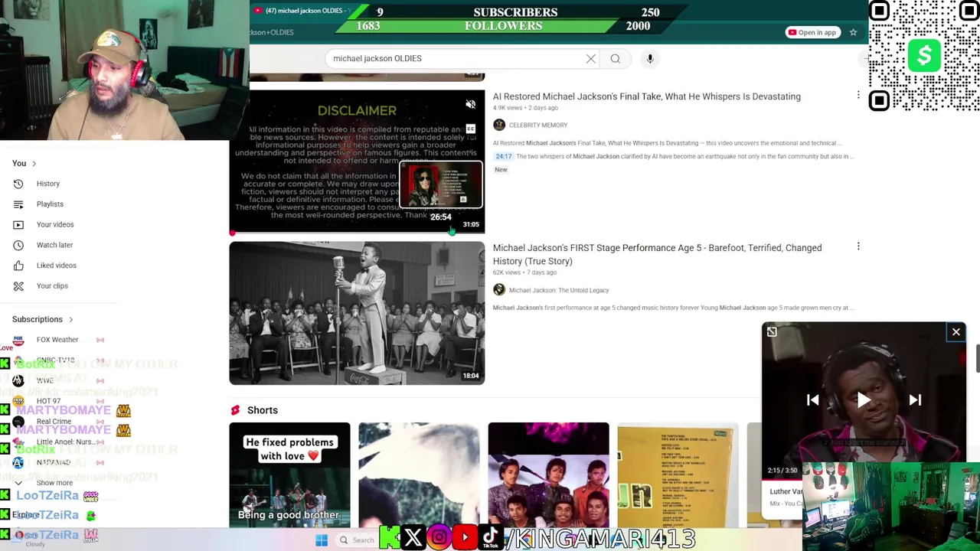980x551 pixels.
Task: Click the 18:04 duration label
Action: click(x=471, y=376)
